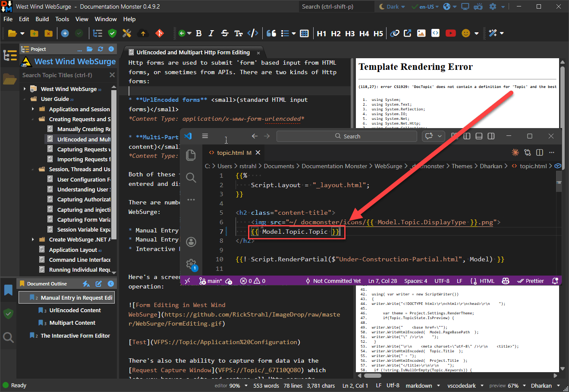Embed a YouTube video via toolbar icon
The height and width of the screenshot is (392, 569).
tap(451, 33)
